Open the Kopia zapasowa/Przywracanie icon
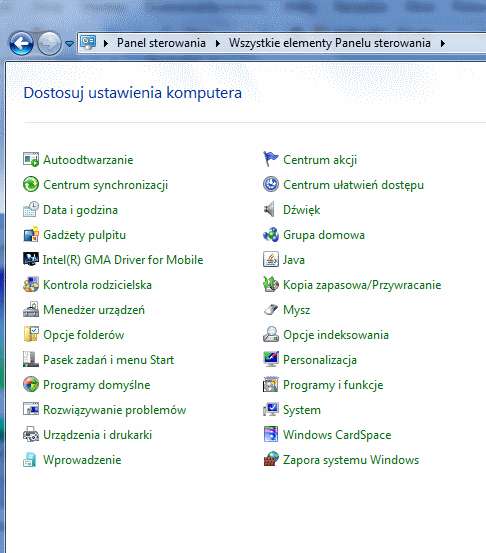Screen dimensions: 486x553 [271, 285]
